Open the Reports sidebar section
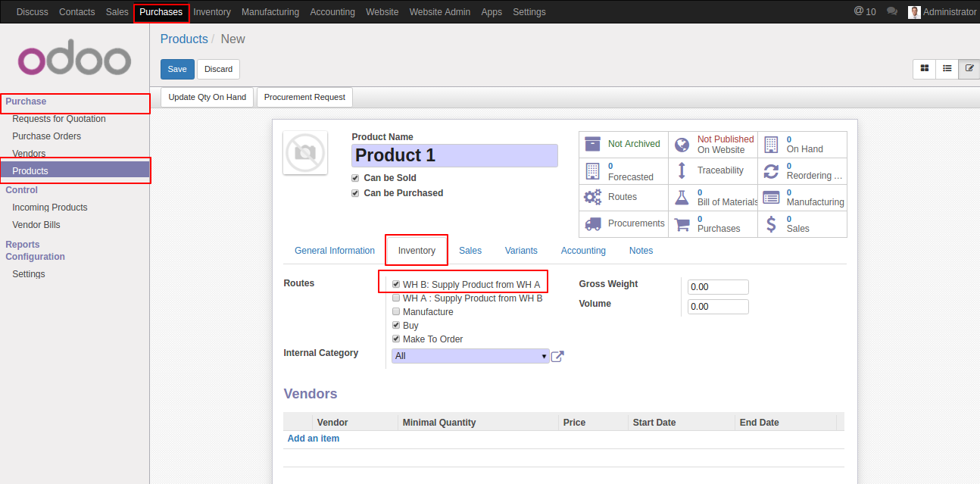The width and height of the screenshot is (980, 484). pos(23,245)
